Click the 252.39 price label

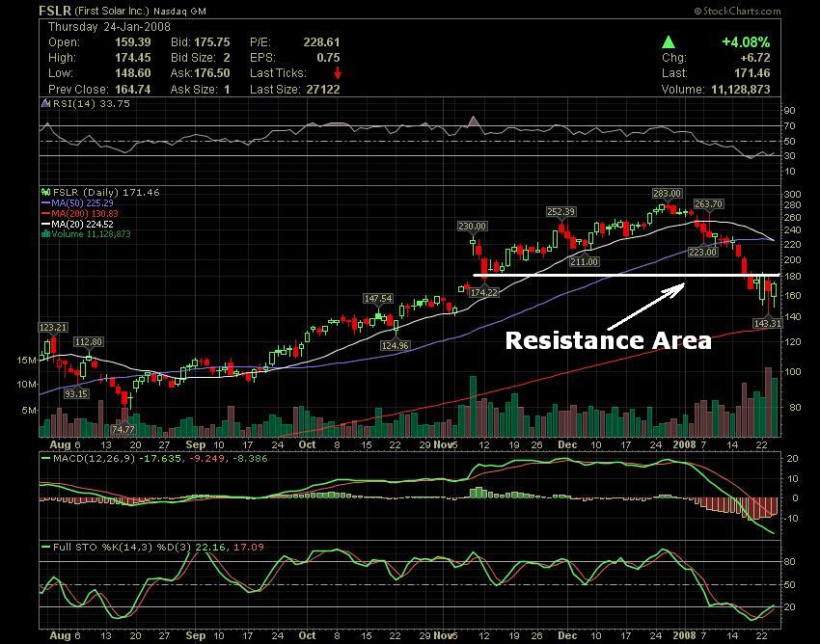point(560,212)
